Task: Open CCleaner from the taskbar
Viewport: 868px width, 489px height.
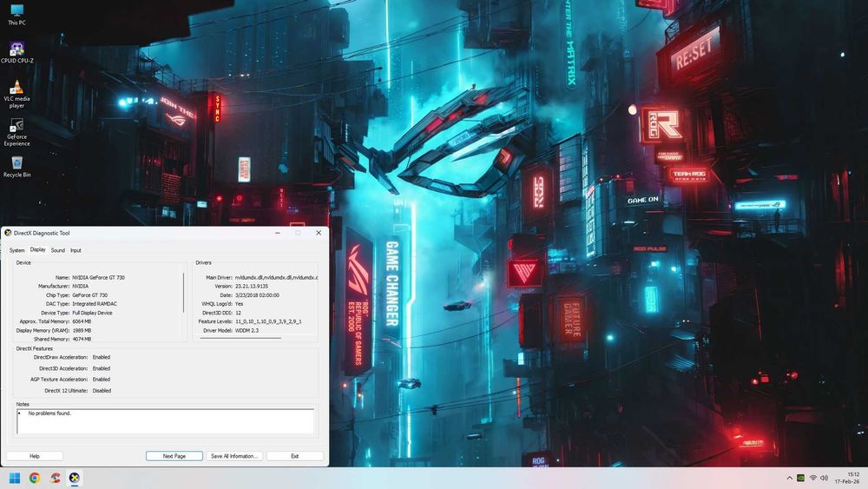Action: [54, 478]
